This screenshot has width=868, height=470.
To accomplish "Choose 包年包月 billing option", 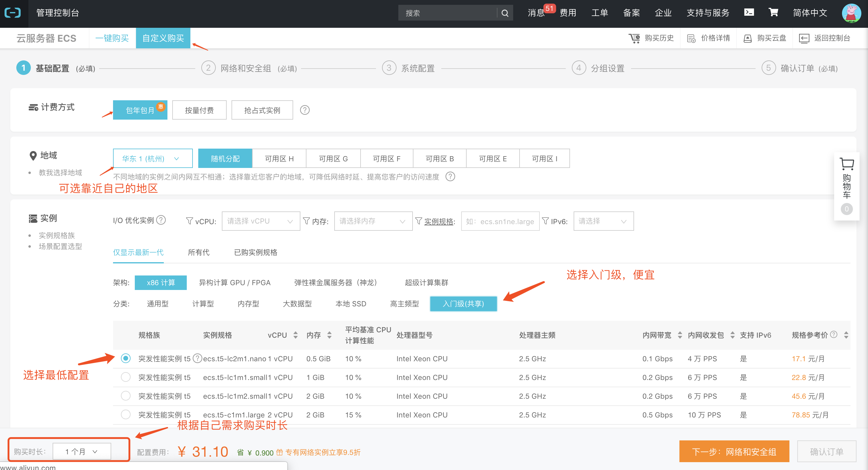I will 140,110.
